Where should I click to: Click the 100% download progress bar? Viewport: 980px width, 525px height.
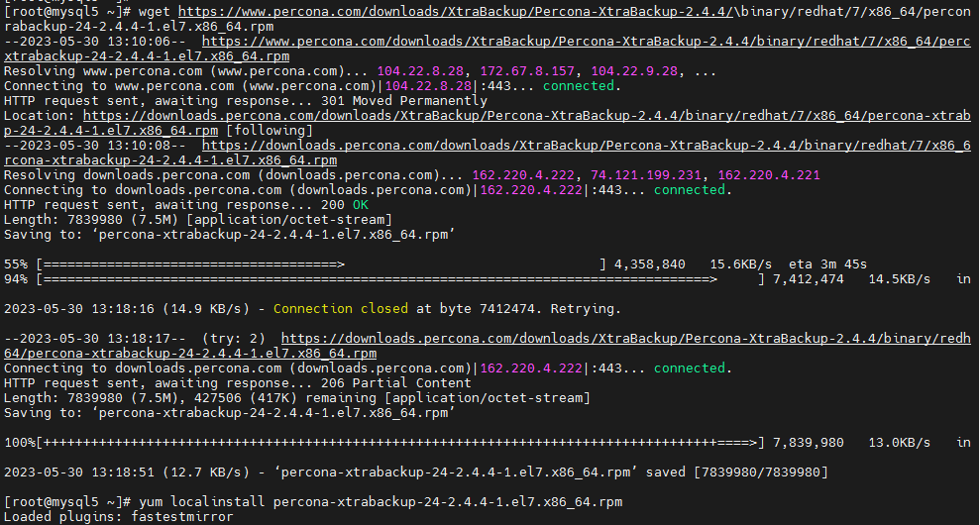(x=400, y=443)
